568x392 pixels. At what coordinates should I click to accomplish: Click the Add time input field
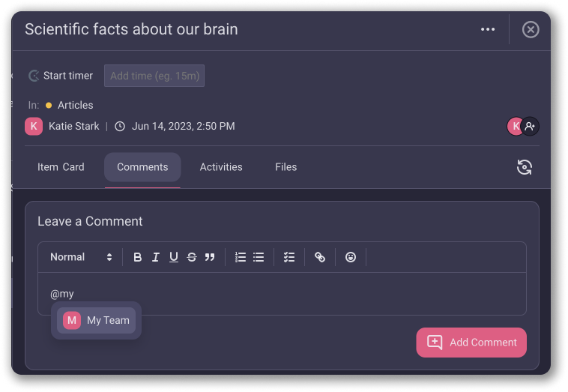[154, 76]
